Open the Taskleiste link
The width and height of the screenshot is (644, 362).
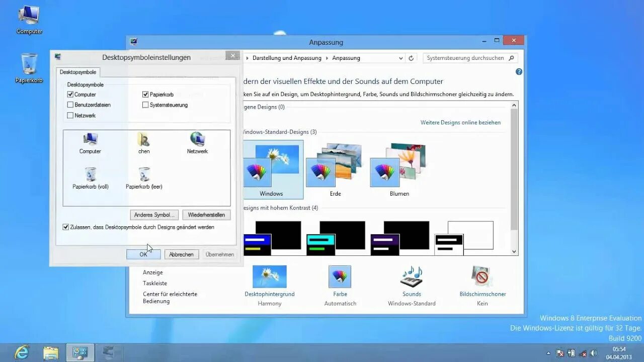tap(155, 284)
